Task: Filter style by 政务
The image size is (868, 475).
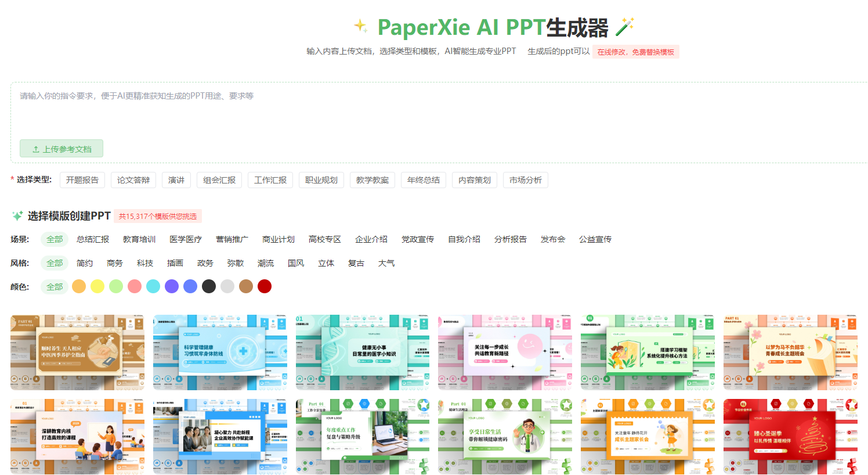Action: (x=205, y=263)
